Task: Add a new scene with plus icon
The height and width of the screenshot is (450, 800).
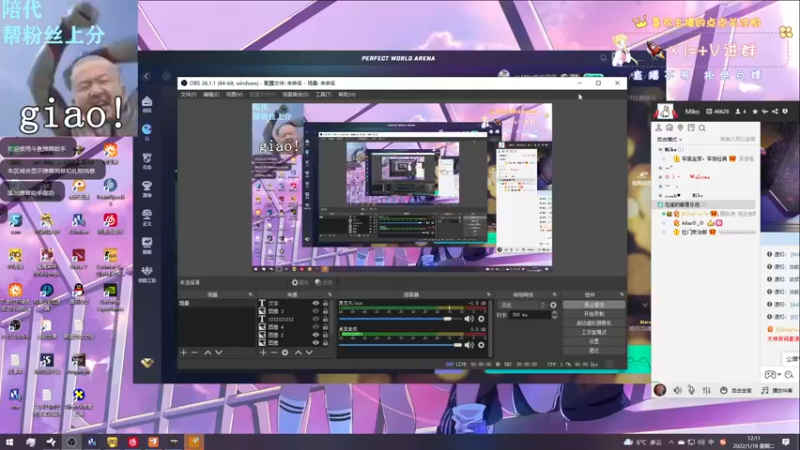Action: click(184, 353)
